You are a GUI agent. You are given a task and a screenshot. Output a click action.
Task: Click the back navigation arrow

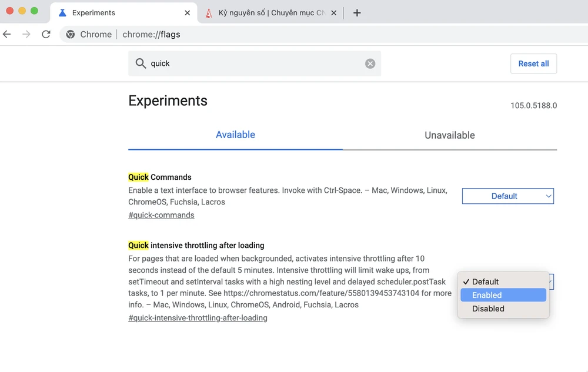coord(7,35)
